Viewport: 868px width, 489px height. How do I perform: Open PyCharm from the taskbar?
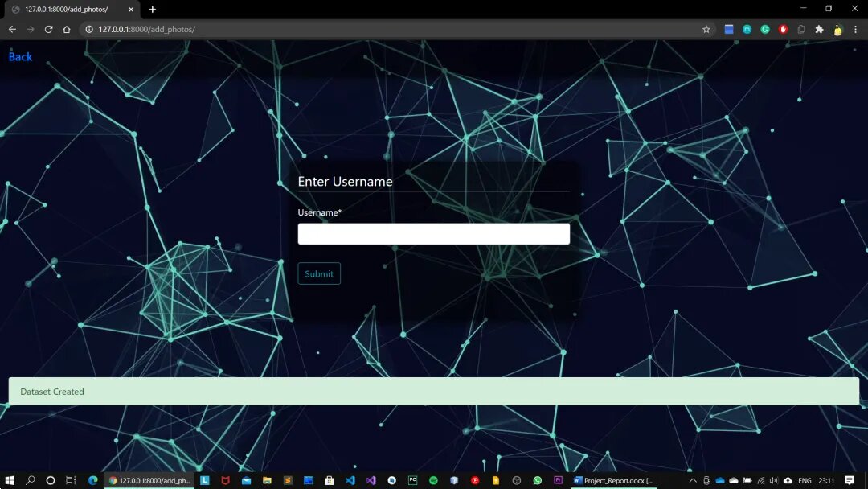412,480
